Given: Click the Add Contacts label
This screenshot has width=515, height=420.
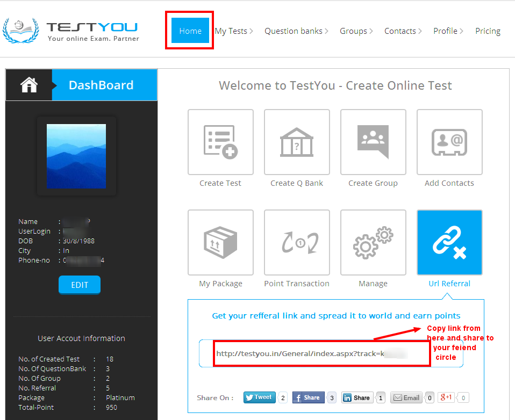Looking at the screenshot, I should click(x=449, y=183).
